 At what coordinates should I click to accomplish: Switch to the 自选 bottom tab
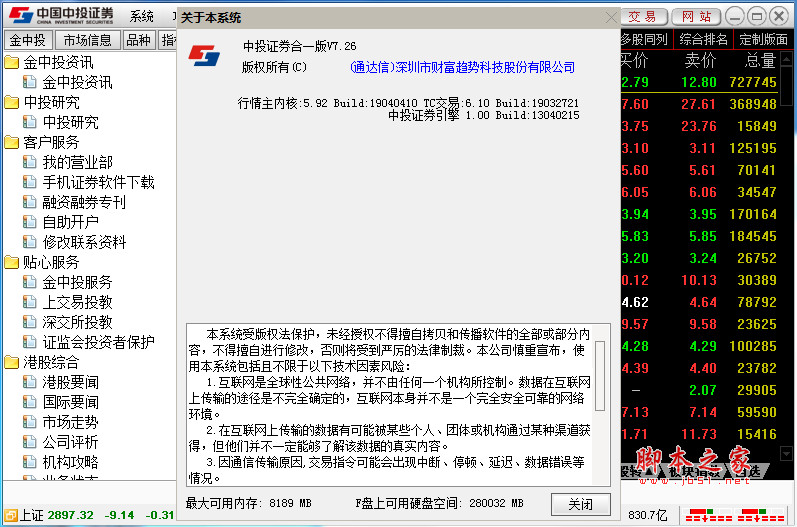(749, 472)
